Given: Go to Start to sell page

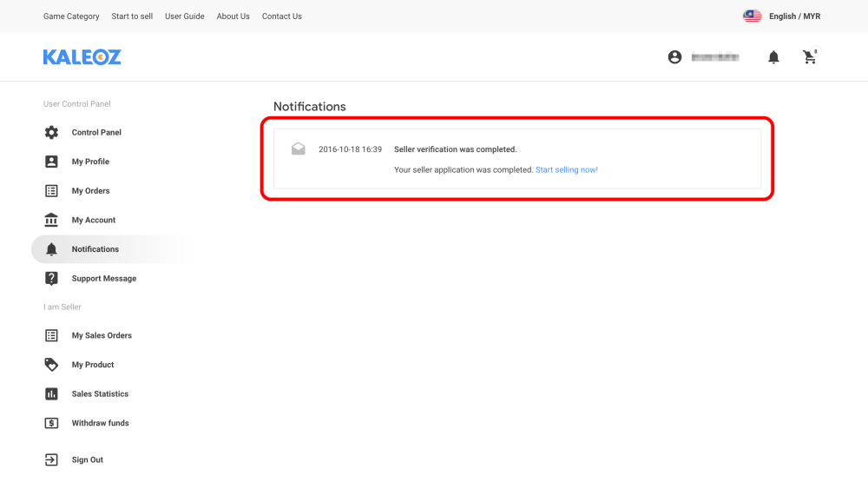Looking at the screenshot, I should [x=132, y=17].
